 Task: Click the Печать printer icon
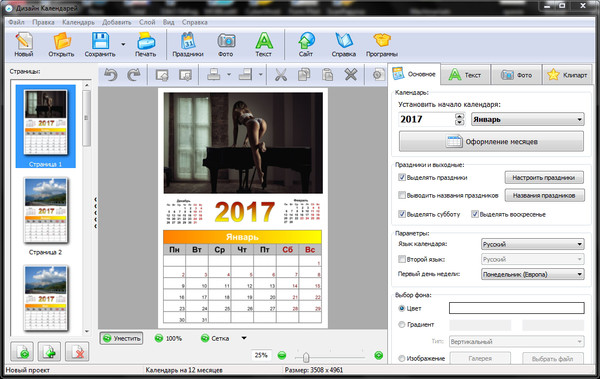pyautogui.click(x=146, y=41)
